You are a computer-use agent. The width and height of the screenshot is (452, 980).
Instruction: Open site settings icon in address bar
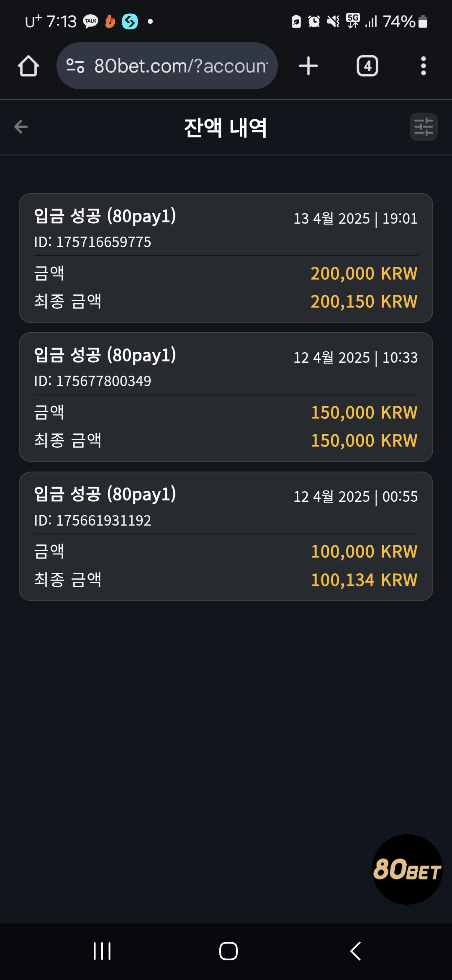click(75, 66)
